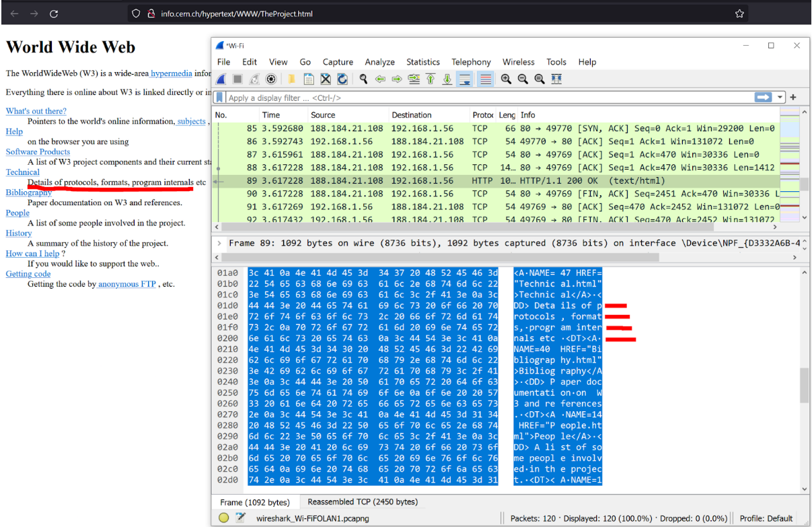Reload the CERN page in browser

pos(54,13)
